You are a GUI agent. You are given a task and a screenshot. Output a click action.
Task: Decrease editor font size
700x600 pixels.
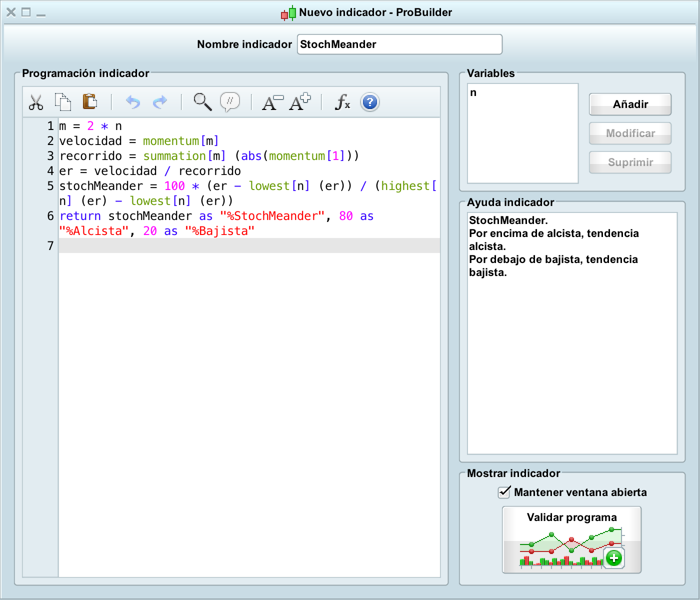272,102
